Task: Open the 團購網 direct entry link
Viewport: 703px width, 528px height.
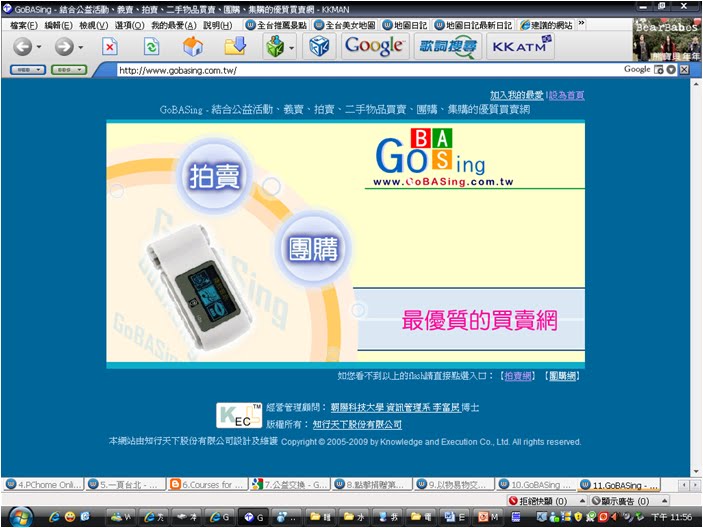Action: coord(563,376)
